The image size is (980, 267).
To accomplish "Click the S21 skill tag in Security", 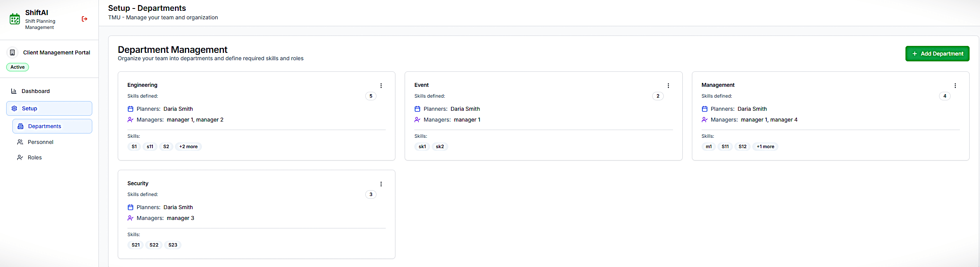I will (136, 245).
